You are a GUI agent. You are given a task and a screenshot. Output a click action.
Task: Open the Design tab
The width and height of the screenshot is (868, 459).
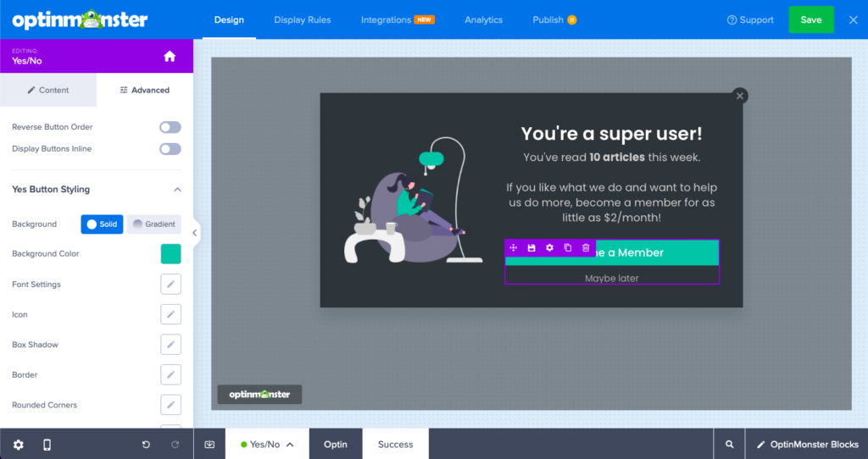pyautogui.click(x=229, y=20)
